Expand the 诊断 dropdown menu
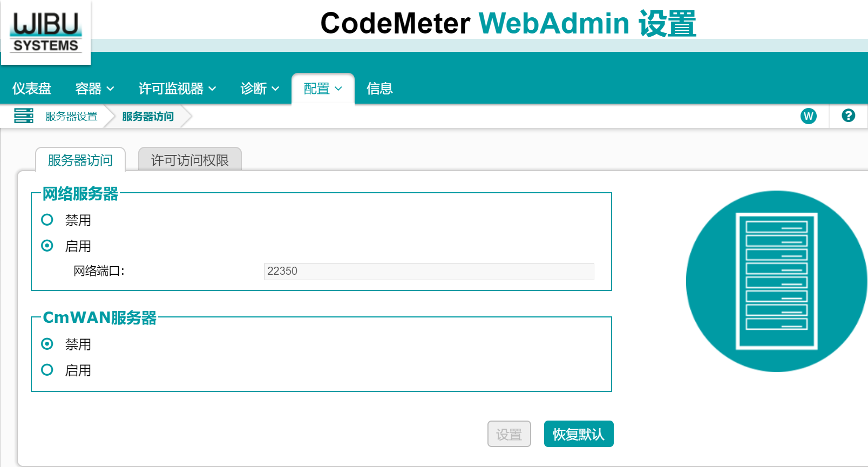 pyautogui.click(x=260, y=89)
